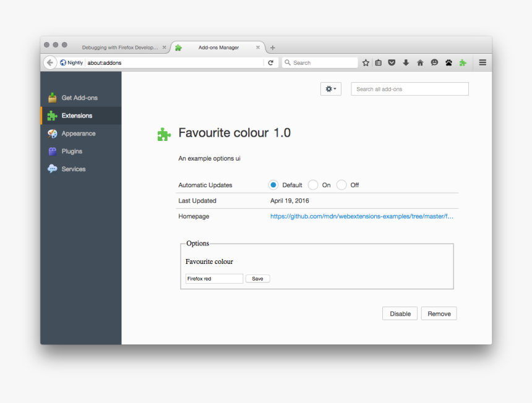
Task: Click the Automatic Updates label
Action: coord(205,185)
